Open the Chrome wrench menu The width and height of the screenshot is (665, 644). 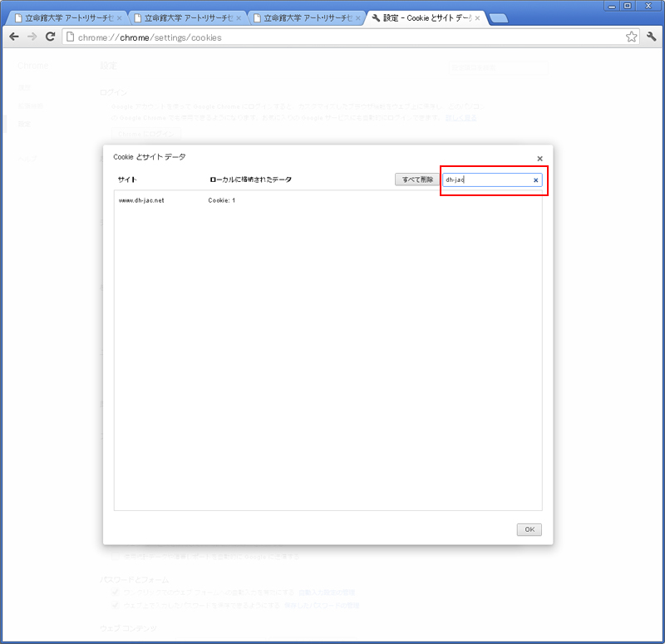pyautogui.click(x=652, y=37)
